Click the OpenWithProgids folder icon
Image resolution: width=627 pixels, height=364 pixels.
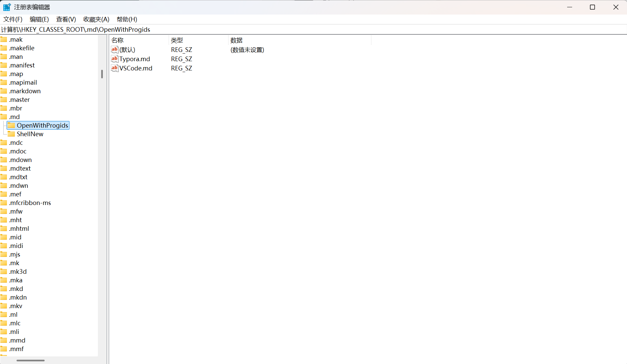click(x=12, y=125)
